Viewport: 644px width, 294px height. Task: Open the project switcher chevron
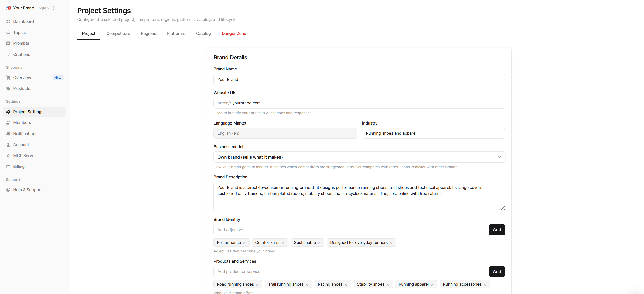click(54, 8)
